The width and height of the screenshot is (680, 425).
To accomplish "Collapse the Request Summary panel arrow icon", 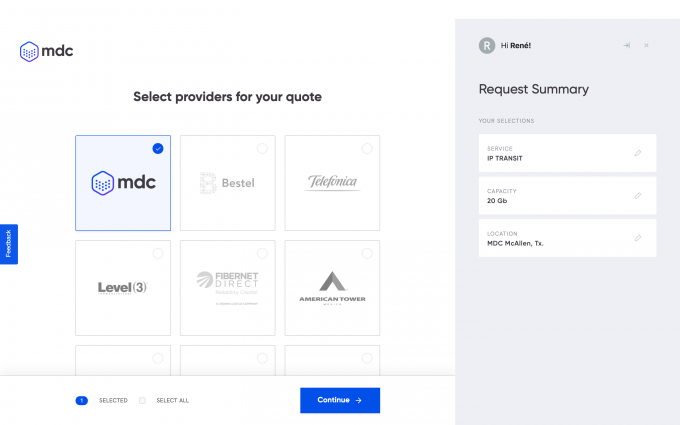I will 627,45.
